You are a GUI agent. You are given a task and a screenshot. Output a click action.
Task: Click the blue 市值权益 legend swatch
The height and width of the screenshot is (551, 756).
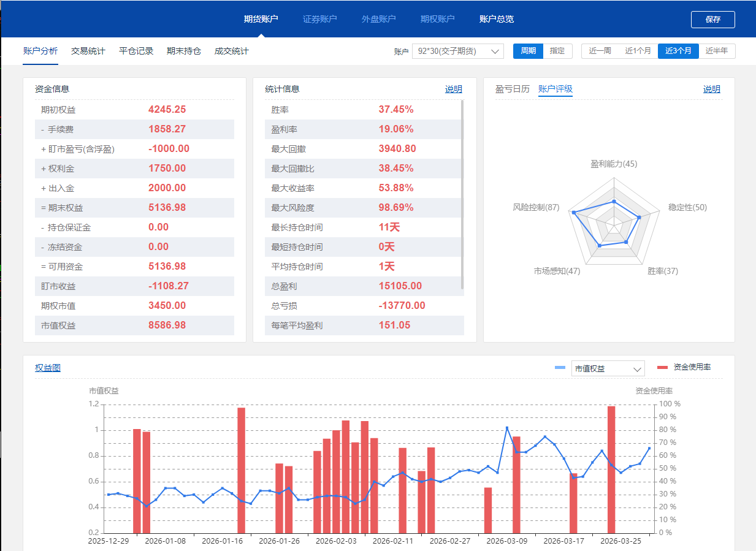coord(560,368)
